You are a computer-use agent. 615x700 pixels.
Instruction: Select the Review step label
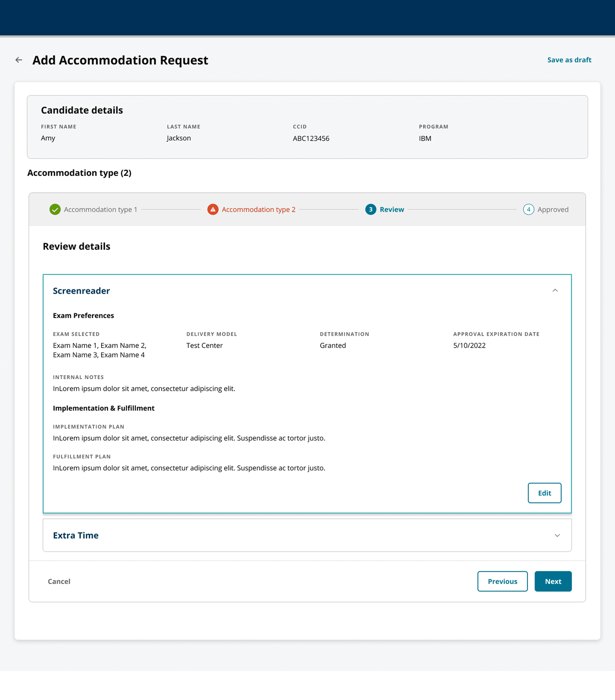click(x=392, y=209)
